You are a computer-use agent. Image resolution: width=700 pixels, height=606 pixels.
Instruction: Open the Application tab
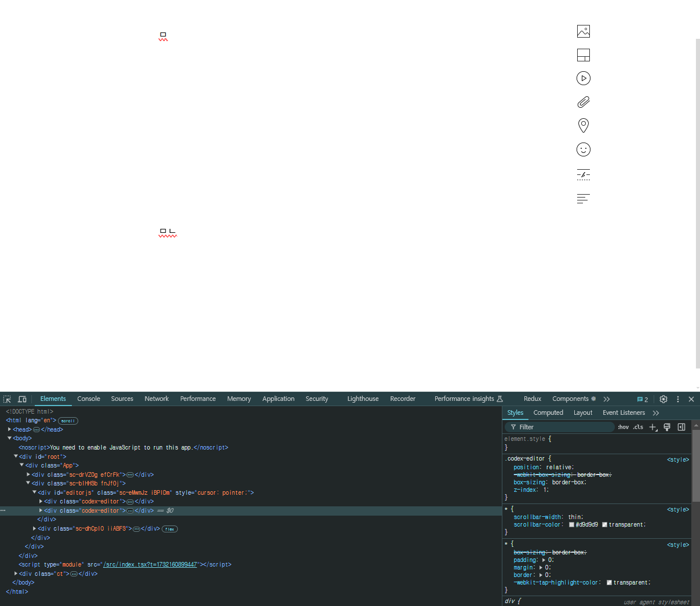[278, 399]
